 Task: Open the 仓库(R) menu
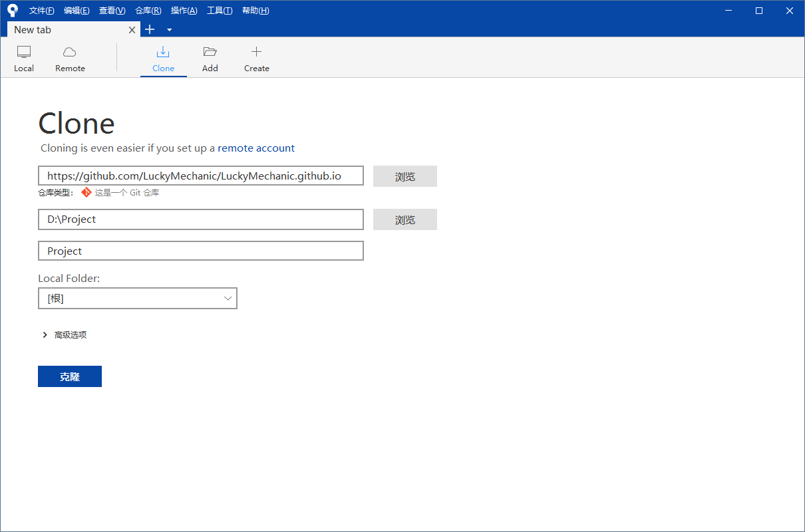[148, 11]
